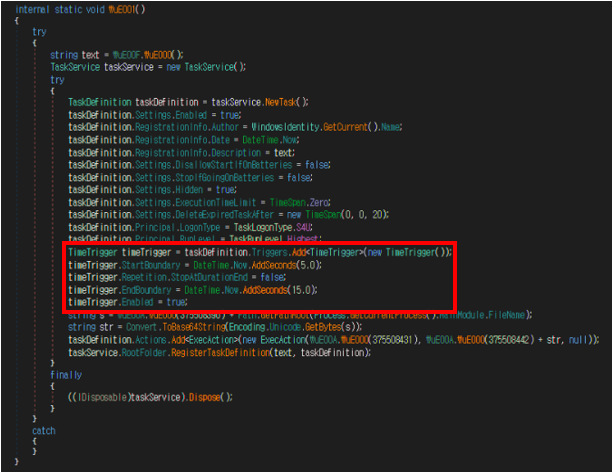Click the inner 'try' keyword before TaskDefinition

[57, 80]
